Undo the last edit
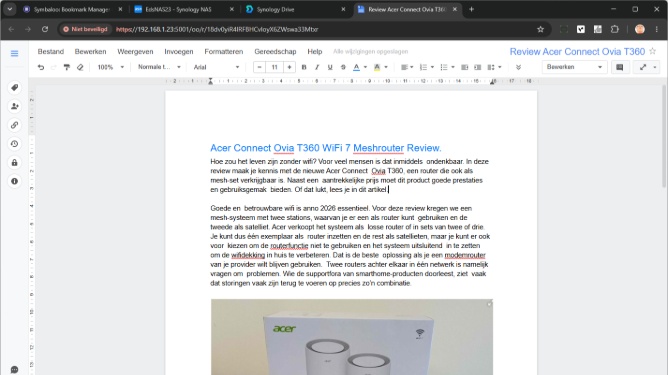 coord(41,67)
